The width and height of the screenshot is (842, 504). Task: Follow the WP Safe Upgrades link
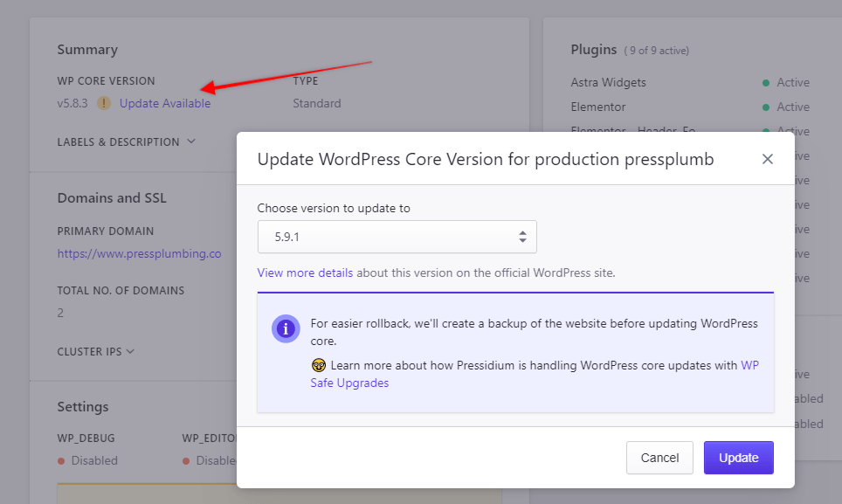(x=349, y=383)
